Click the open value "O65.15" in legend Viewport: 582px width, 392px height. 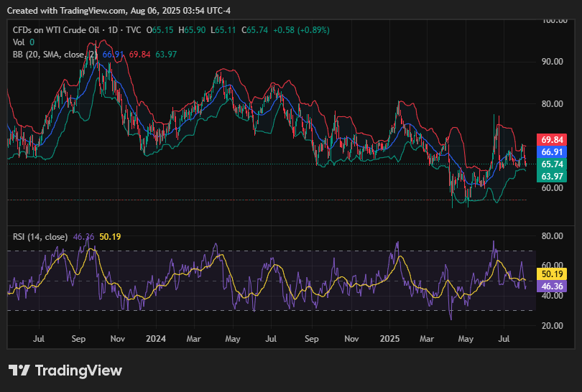[160, 30]
